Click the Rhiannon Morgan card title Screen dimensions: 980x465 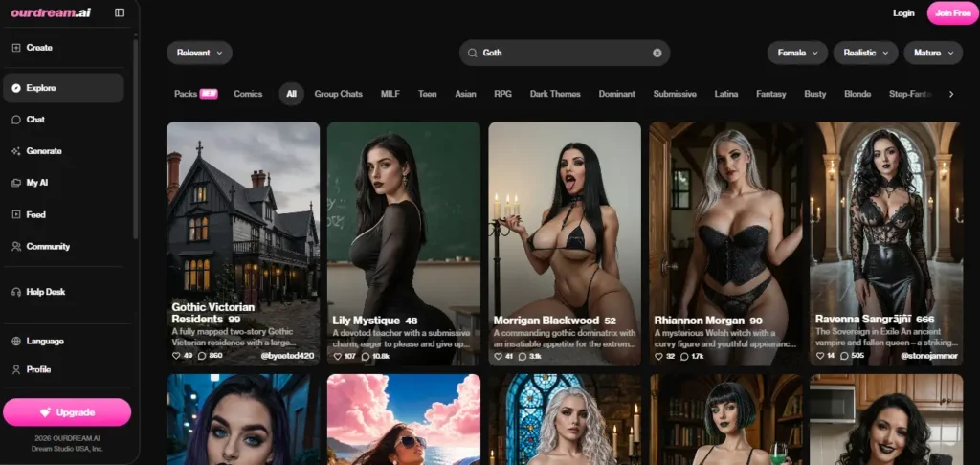pos(700,321)
